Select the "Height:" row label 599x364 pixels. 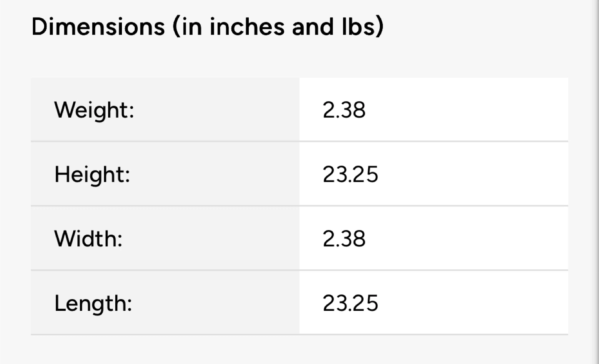click(92, 174)
